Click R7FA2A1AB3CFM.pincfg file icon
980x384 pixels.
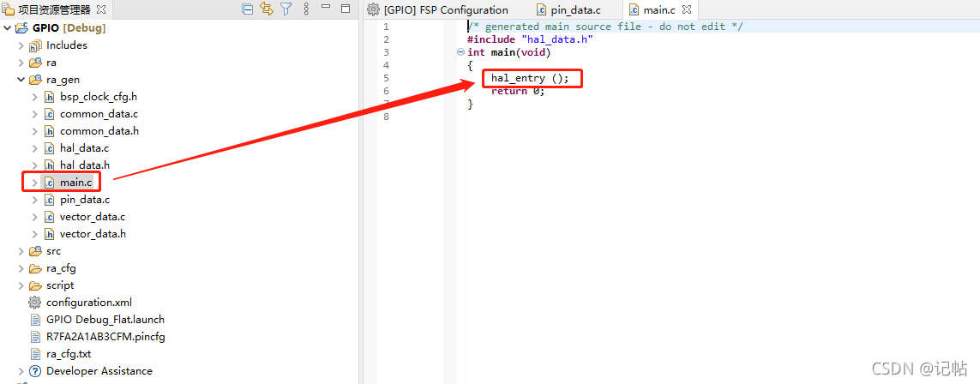coord(35,337)
